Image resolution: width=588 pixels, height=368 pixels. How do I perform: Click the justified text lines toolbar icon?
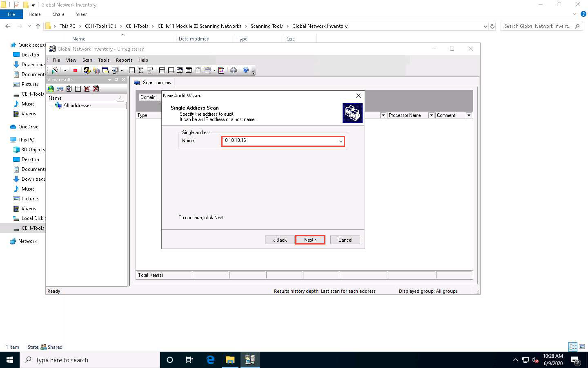pos(189,70)
